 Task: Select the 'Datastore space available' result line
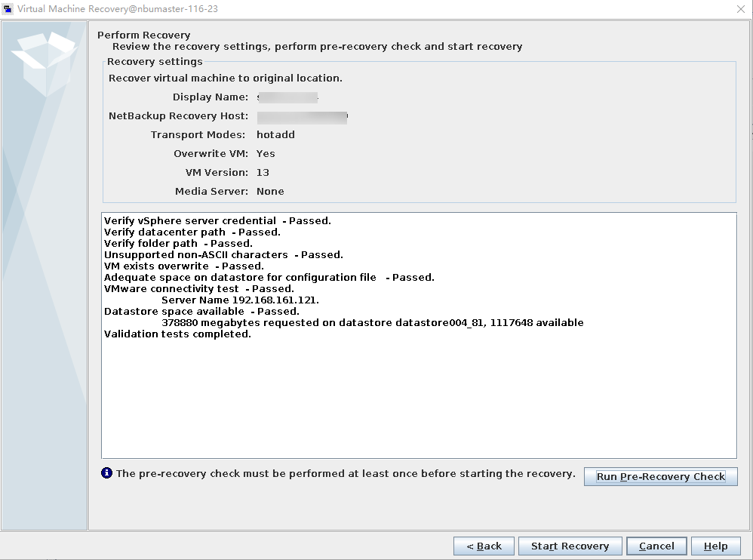[201, 311]
